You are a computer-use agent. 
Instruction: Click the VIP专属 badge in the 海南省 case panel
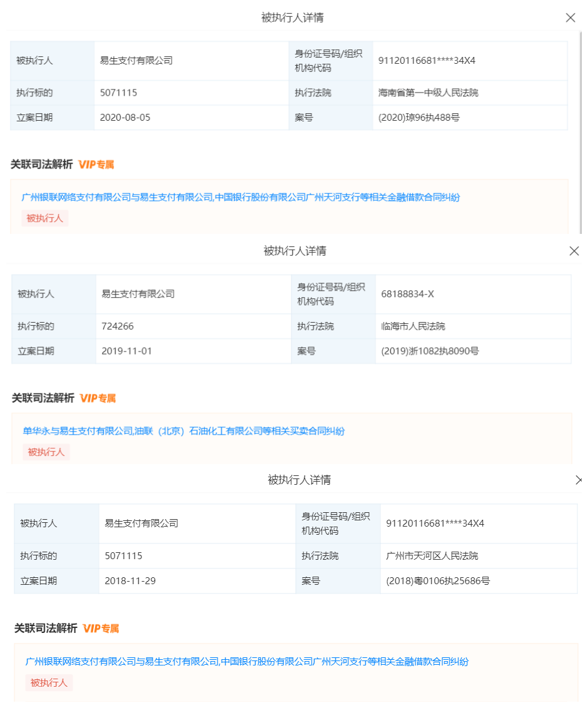coord(96,165)
